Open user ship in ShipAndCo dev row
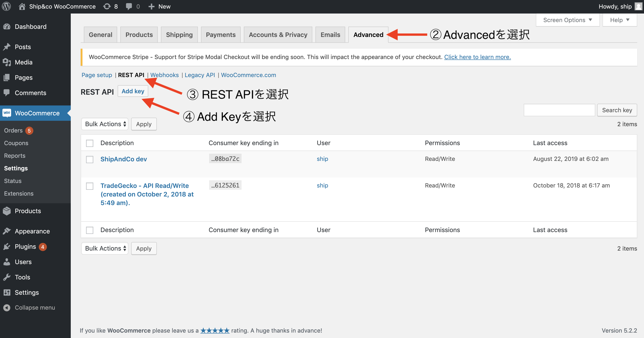The image size is (644, 338). pos(322,159)
